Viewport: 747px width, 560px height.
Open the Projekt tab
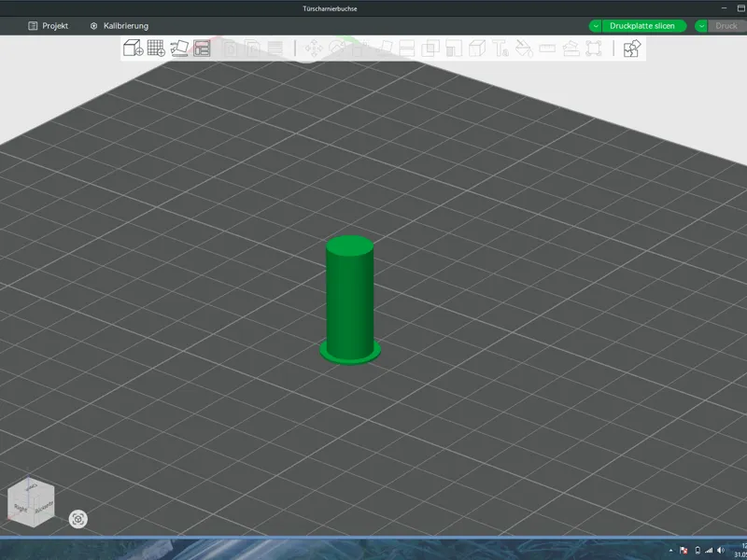[x=49, y=26]
